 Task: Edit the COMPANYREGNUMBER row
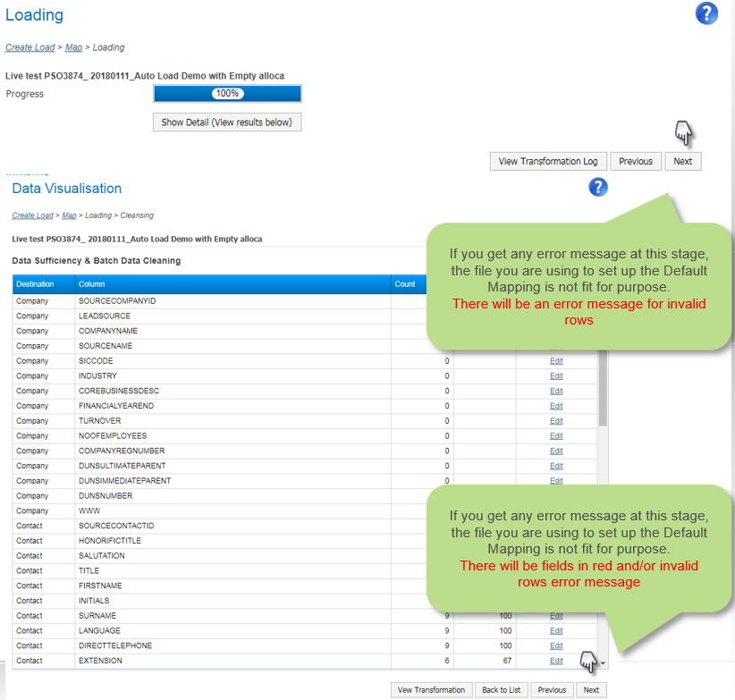[556, 451]
